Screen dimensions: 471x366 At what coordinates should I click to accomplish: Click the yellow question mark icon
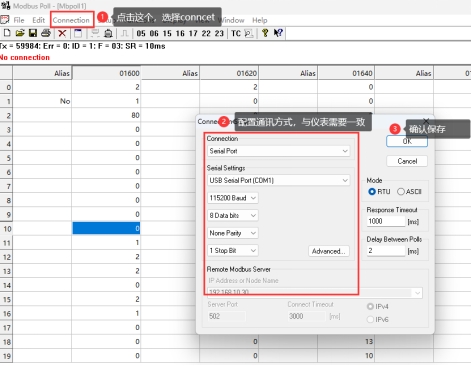(x=265, y=33)
